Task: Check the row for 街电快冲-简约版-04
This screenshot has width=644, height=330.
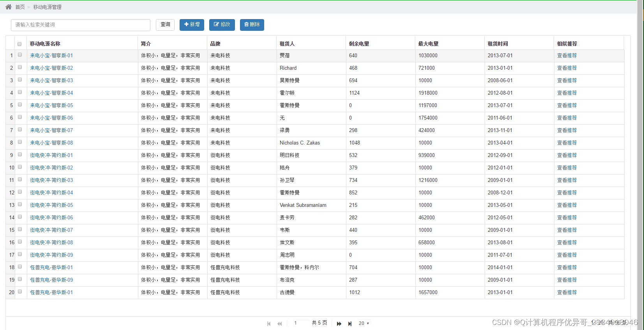Action: click(x=20, y=192)
